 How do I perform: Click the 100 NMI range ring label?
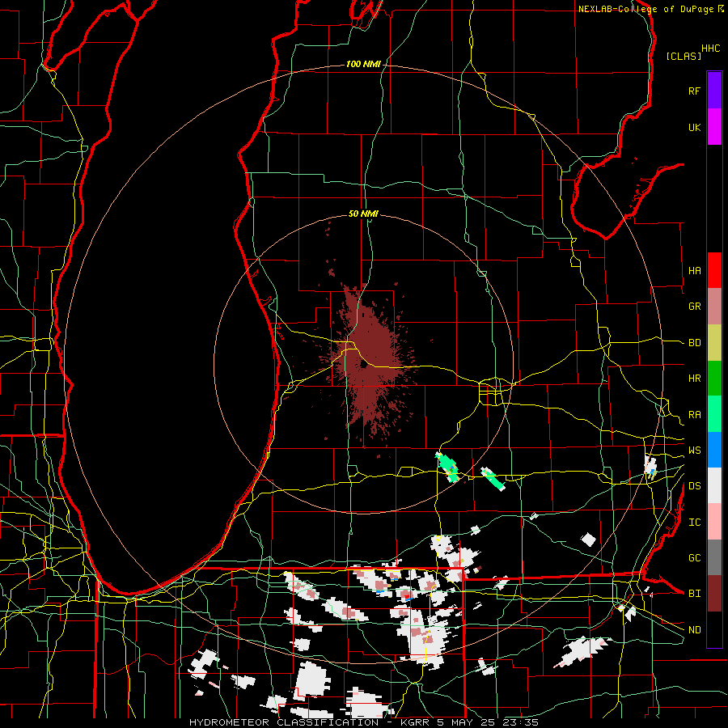point(363,64)
